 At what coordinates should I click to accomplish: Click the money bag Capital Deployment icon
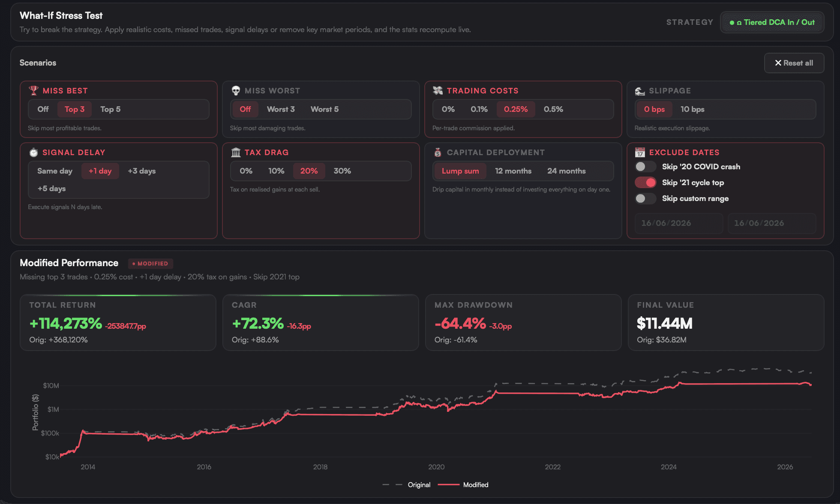point(438,152)
